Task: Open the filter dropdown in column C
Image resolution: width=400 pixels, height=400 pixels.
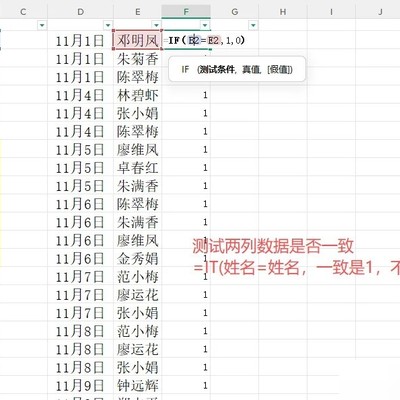Action: [x=42, y=25]
